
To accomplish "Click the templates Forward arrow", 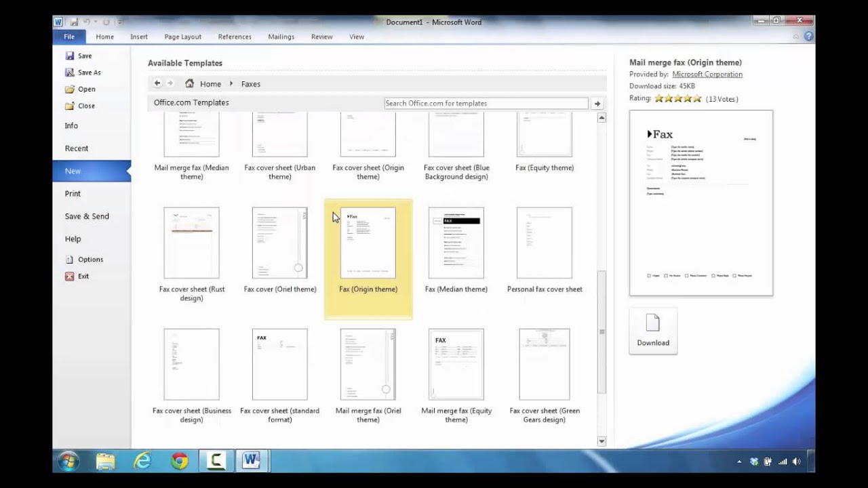I will click(x=170, y=83).
